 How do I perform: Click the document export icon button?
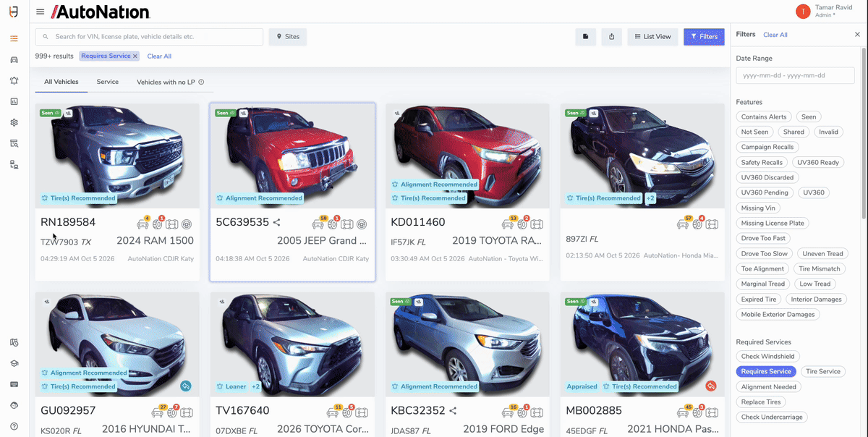586,37
